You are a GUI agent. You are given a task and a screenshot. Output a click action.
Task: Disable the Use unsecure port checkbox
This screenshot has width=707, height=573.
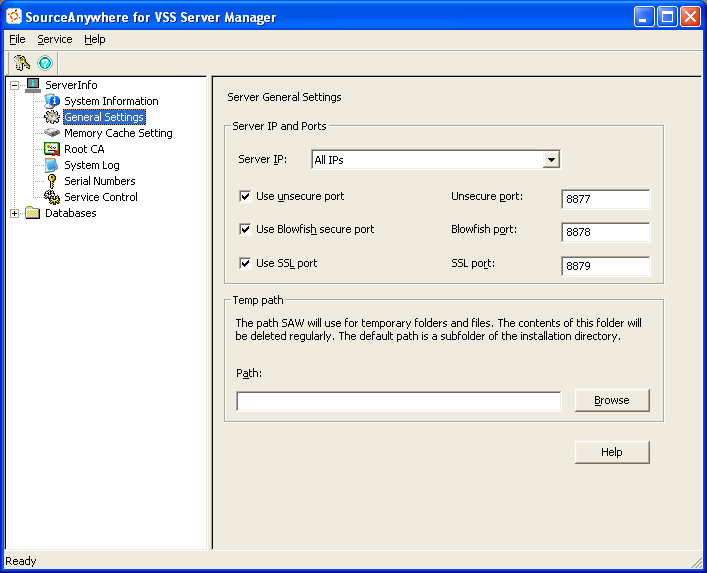tap(245, 197)
